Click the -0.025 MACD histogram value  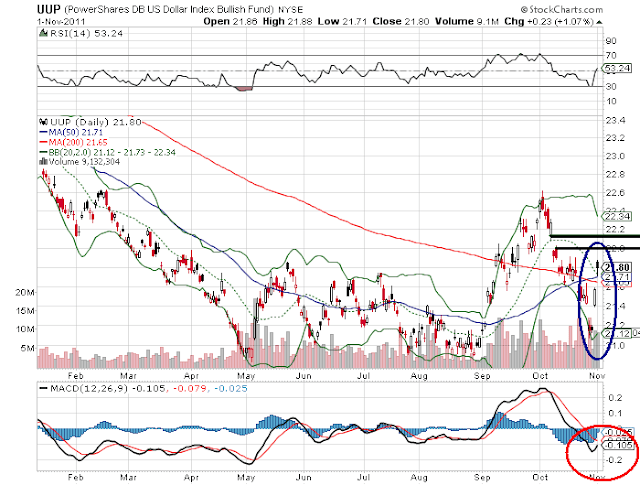(x=231, y=389)
